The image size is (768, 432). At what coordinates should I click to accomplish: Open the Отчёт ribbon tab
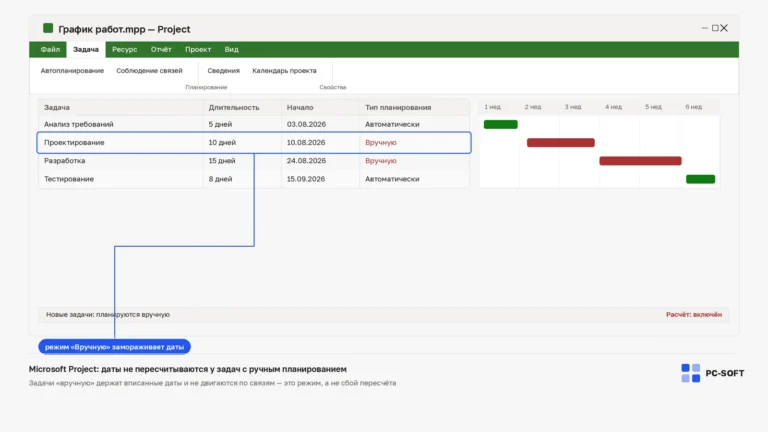pos(161,49)
